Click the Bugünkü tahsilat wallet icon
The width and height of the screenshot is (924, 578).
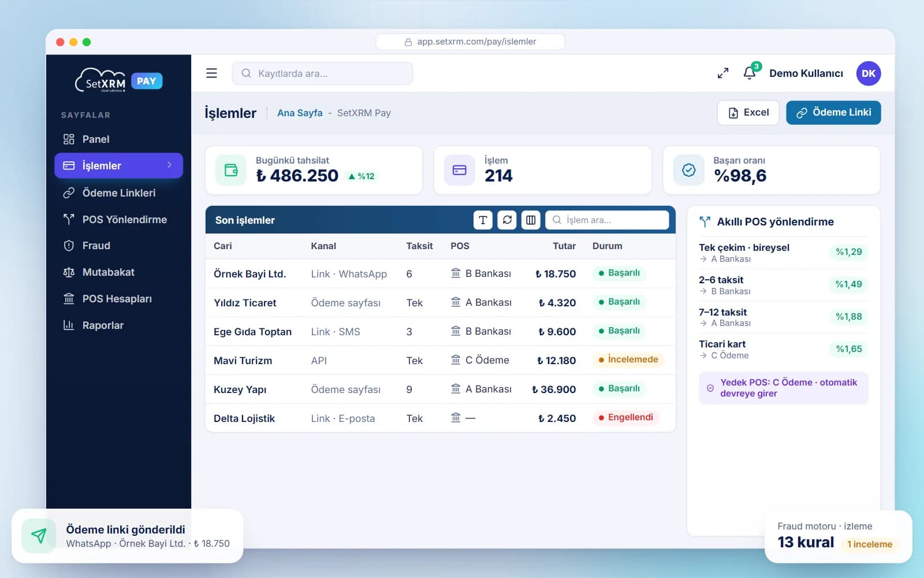click(x=231, y=170)
